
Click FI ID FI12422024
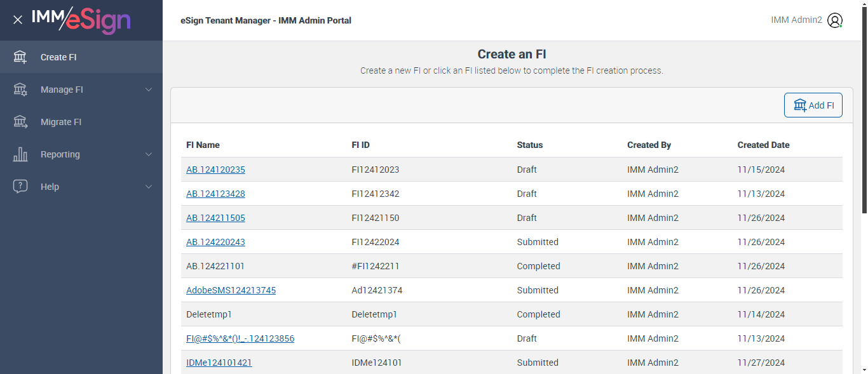376,242
